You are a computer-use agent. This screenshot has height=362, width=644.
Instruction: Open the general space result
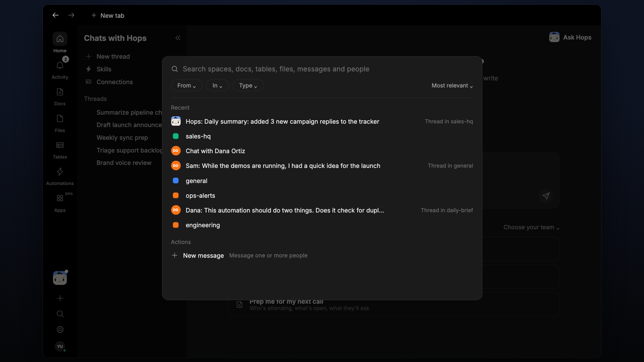pos(322,181)
